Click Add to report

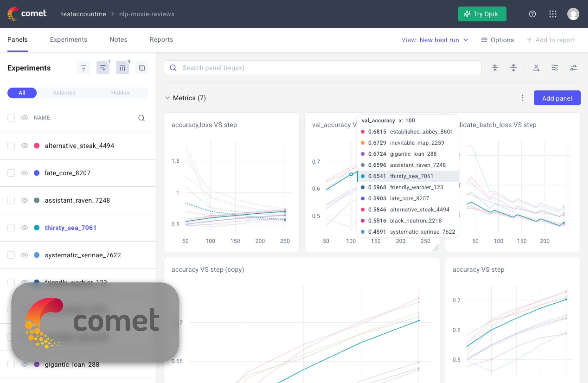[551, 40]
